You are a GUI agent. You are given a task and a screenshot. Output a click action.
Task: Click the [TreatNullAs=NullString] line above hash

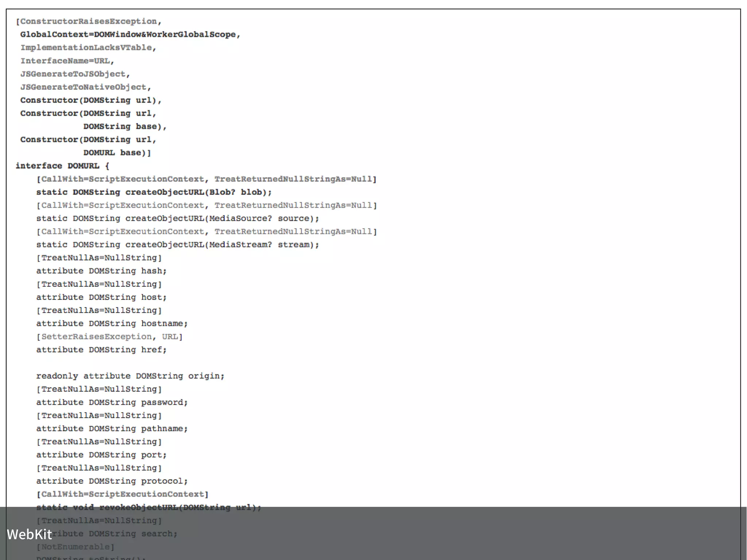[99, 258]
